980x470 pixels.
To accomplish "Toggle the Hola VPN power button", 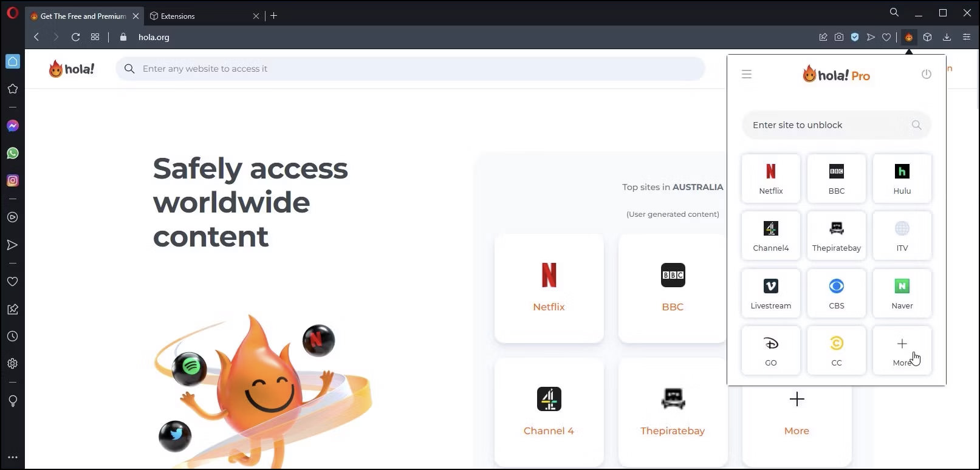I will (x=927, y=74).
